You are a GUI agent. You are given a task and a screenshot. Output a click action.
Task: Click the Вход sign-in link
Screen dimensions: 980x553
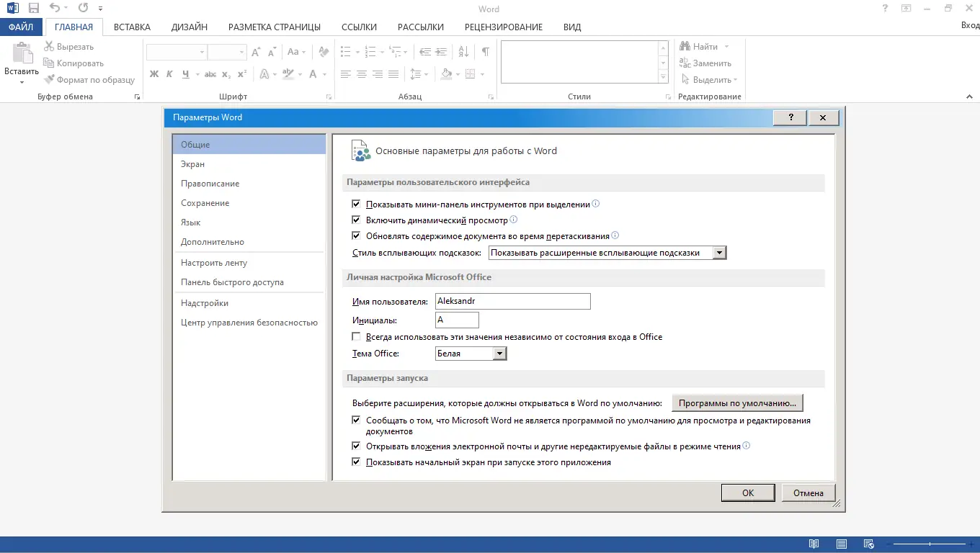pos(970,26)
